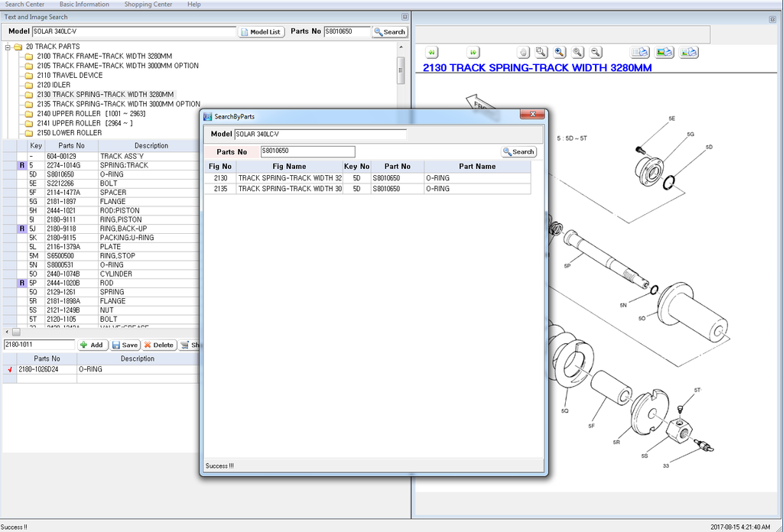Click folder icon of 2110 TRAVEL DEVICE

click(x=29, y=76)
